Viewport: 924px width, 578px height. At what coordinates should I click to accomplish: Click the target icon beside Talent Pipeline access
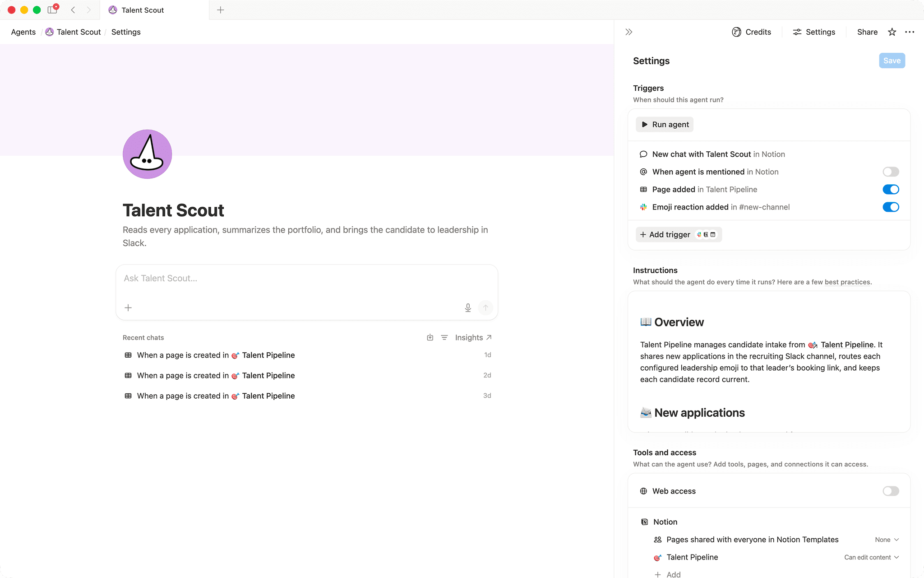(x=658, y=557)
